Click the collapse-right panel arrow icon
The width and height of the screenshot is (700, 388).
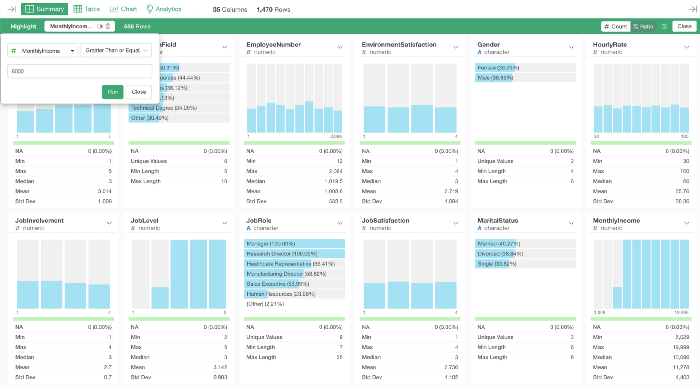pos(692,9)
